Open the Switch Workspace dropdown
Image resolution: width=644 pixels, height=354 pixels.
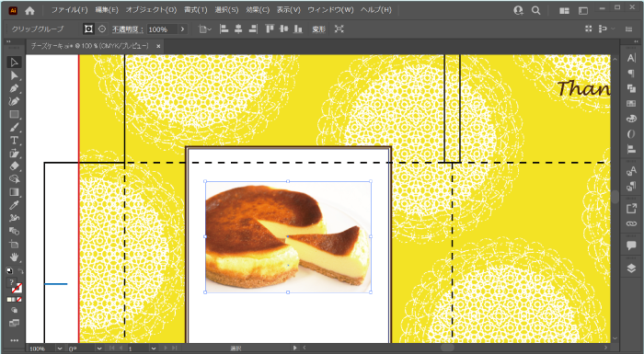tap(582, 11)
